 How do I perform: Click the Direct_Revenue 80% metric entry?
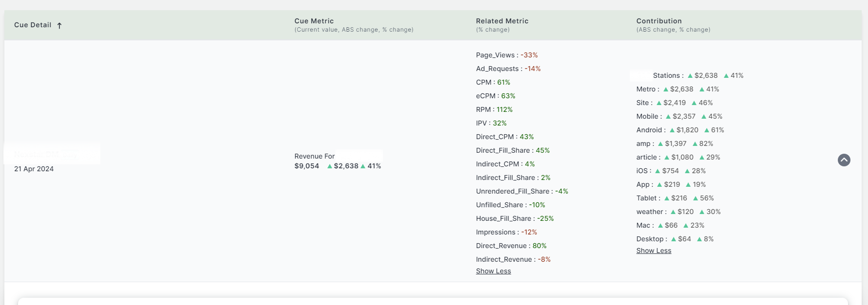[511, 246]
